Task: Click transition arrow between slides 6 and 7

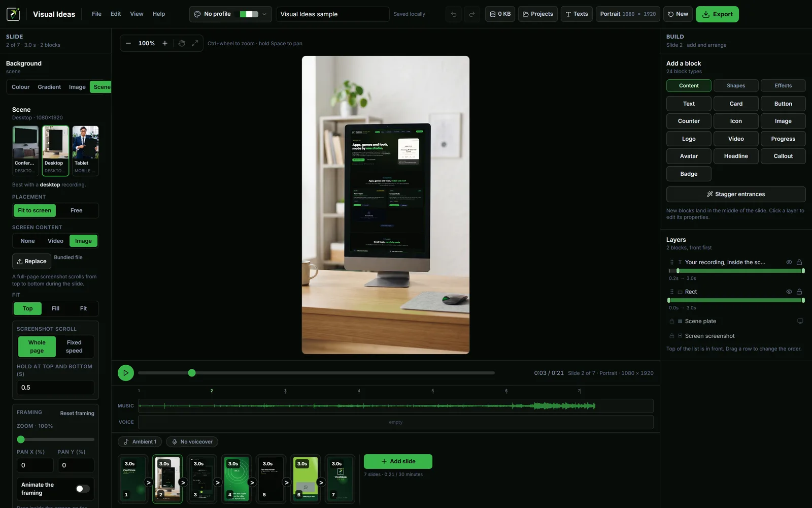Action: 321,483
